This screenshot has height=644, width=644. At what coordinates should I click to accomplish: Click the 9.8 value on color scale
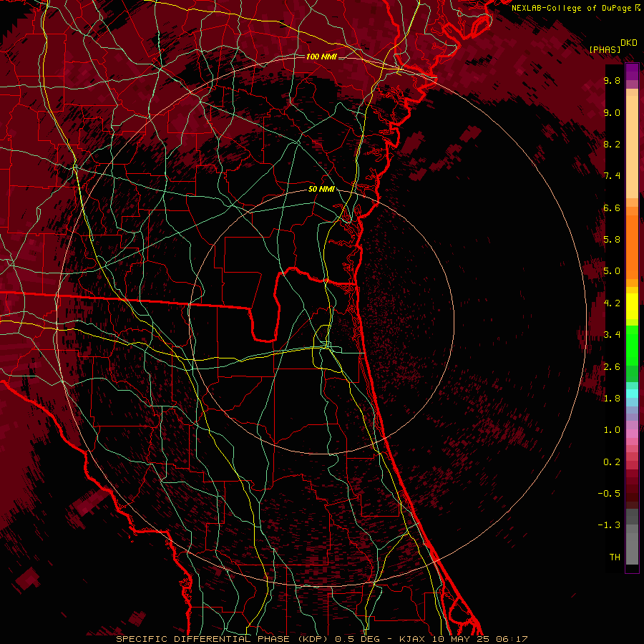[612, 81]
